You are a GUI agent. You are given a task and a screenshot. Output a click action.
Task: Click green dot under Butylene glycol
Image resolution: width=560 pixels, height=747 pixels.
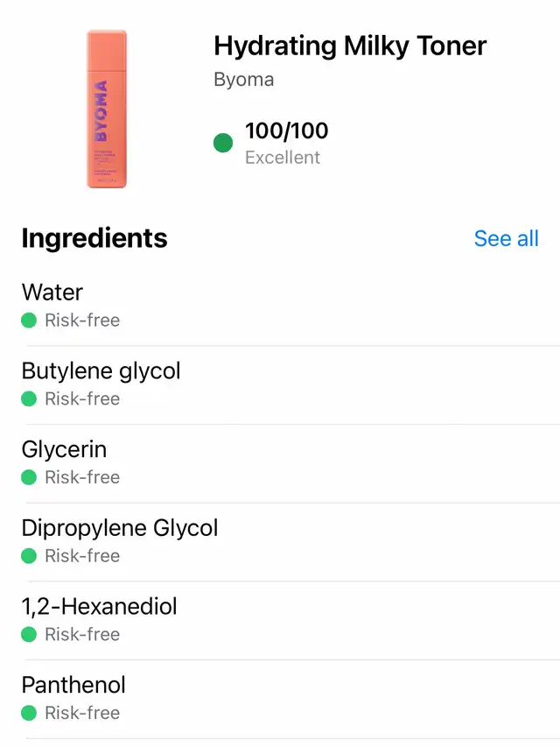pos(29,399)
